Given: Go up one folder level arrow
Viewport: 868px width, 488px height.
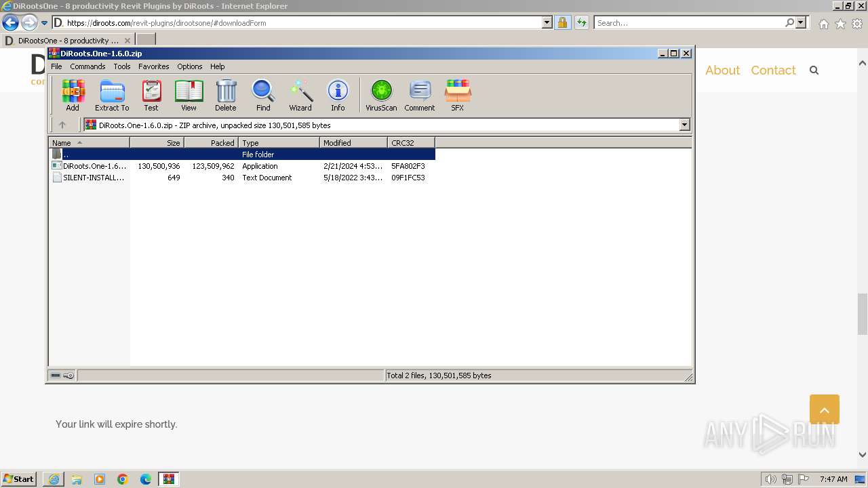Looking at the screenshot, I should pyautogui.click(x=62, y=125).
